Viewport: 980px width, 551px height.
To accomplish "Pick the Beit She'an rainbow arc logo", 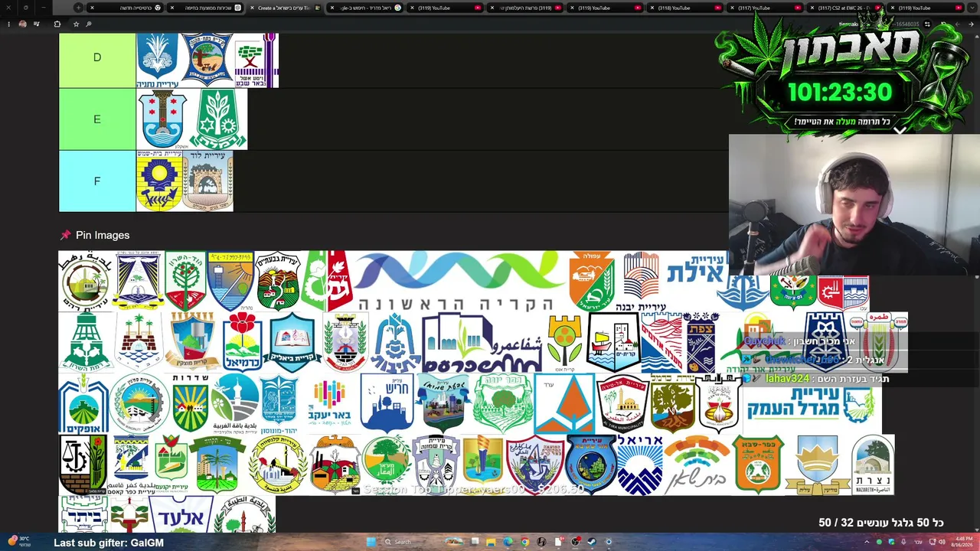I will tap(697, 465).
